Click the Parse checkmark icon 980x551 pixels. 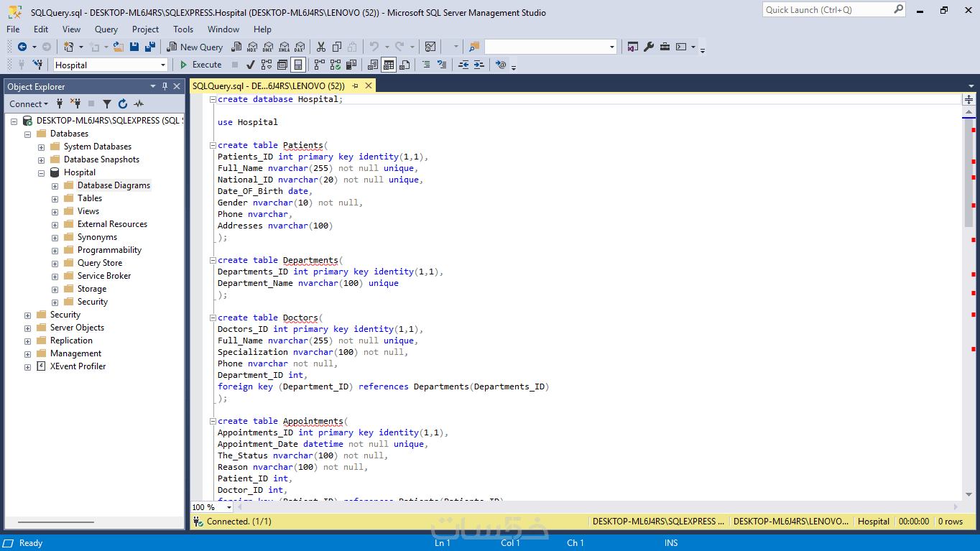pyautogui.click(x=252, y=65)
